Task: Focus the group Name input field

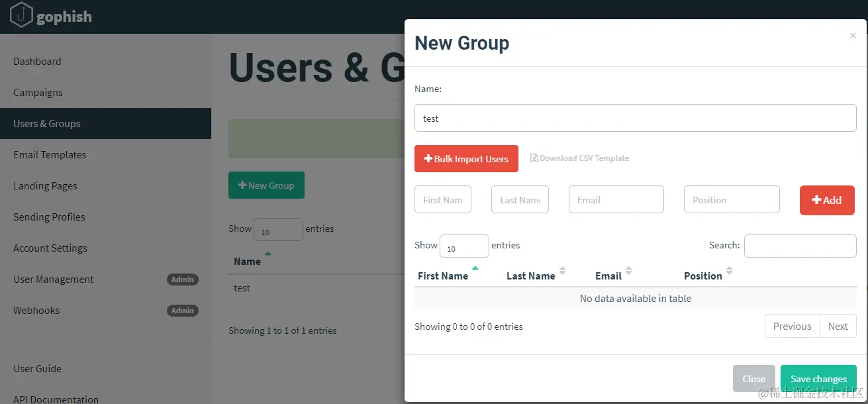Action: (636, 118)
